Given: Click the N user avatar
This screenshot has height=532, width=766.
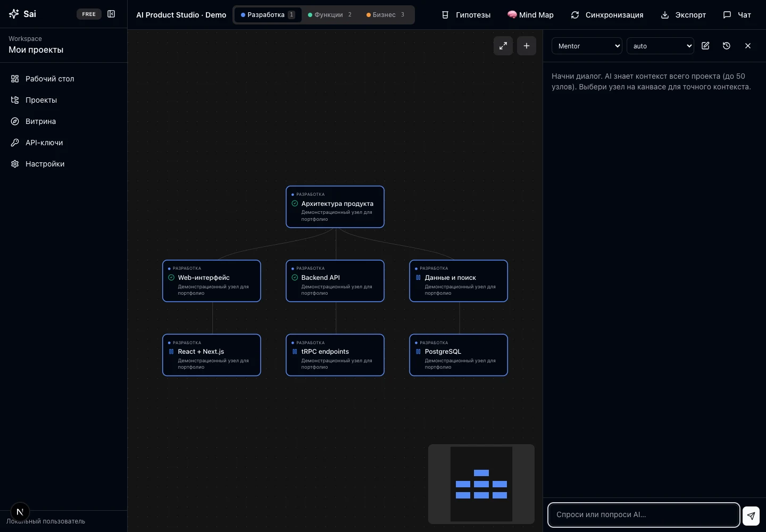Looking at the screenshot, I should (x=20, y=512).
